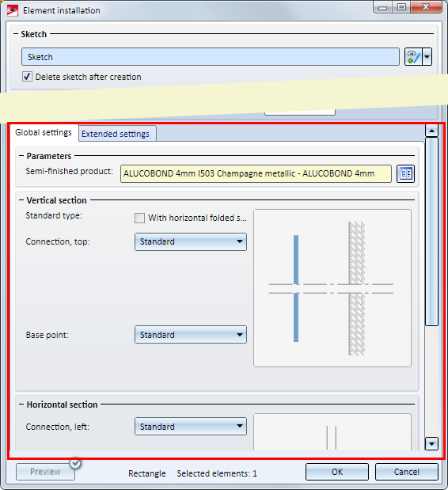Click the 'Standard type:' label
The height and width of the screenshot is (490, 448).
coord(54,215)
